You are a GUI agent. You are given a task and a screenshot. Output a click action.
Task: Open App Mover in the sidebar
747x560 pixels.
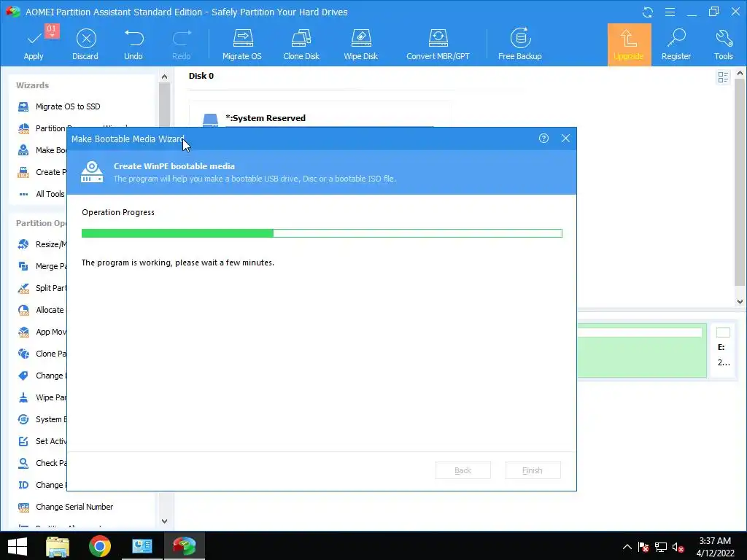[x=42, y=332]
